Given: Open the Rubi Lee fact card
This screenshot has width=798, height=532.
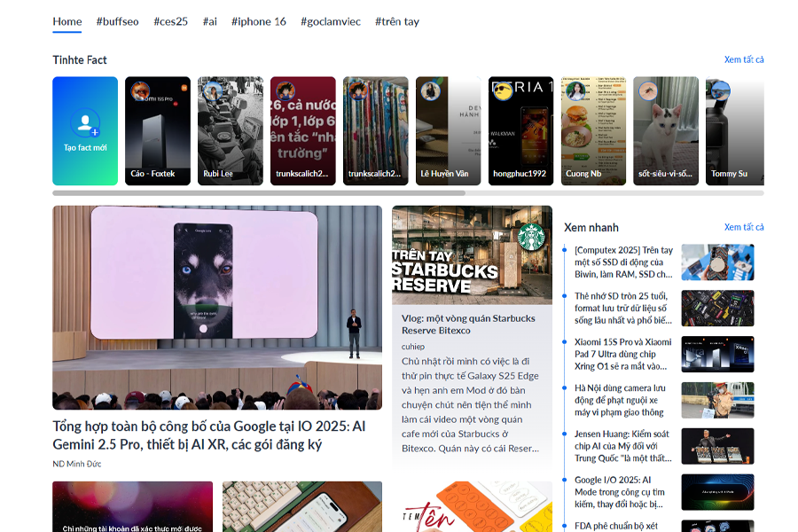Looking at the screenshot, I should point(231,131).
